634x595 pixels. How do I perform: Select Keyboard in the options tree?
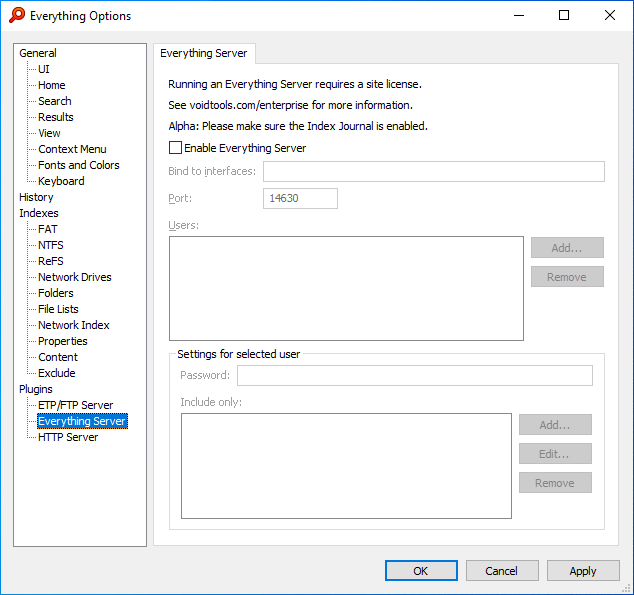(61, 181)
